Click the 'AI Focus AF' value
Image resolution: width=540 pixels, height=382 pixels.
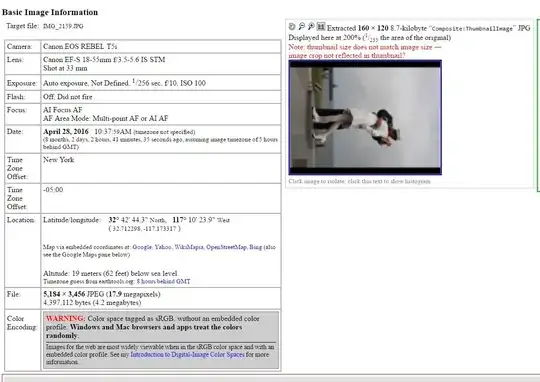(x=63, y=110)
